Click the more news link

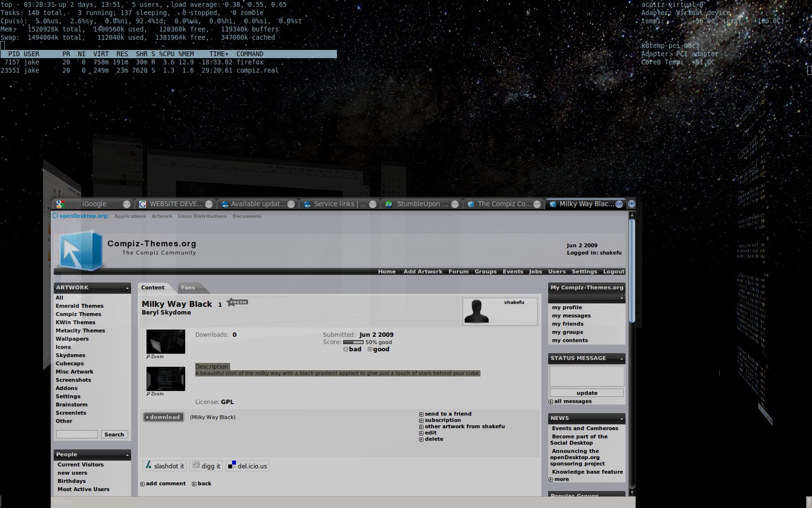tap(559, 479)
